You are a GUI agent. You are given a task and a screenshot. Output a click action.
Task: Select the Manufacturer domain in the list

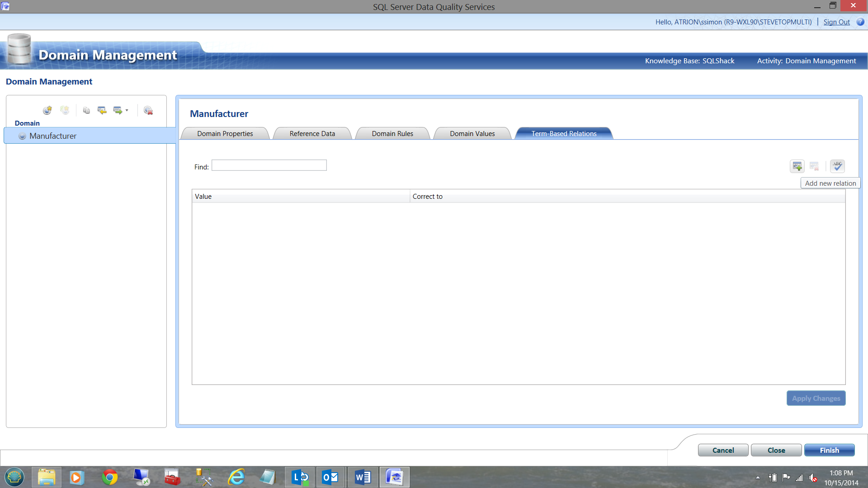click(53, 136)
